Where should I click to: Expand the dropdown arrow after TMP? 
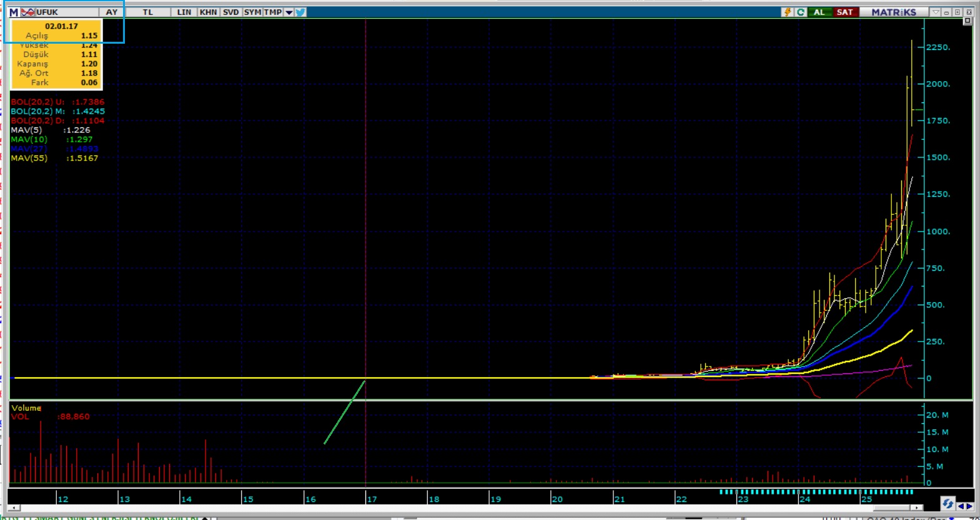click(289, 12)
